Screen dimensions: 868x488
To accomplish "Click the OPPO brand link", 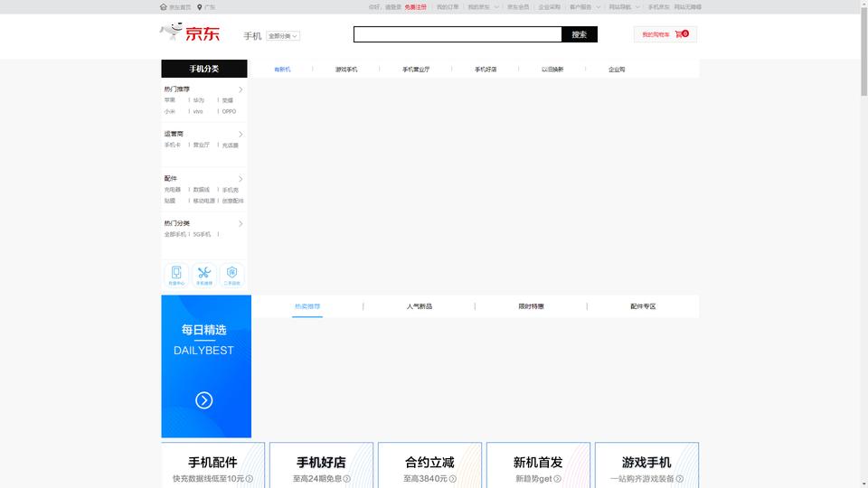I will pos(229,112).
